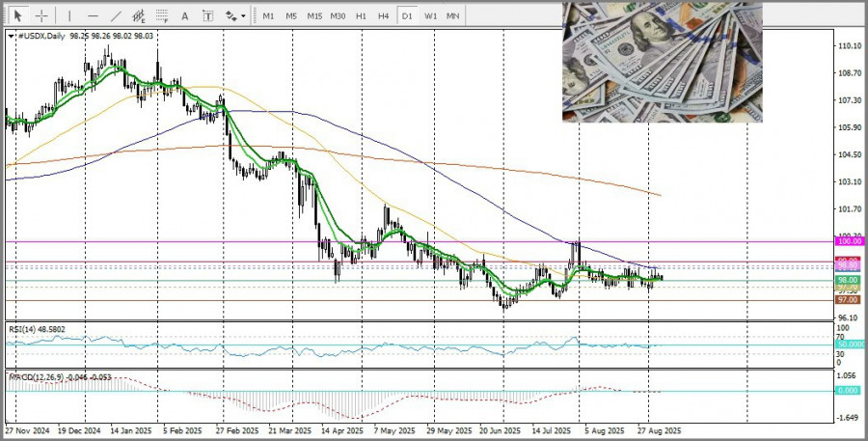
Task: Click the M30 timeframe button
Action: pos(338,16)
